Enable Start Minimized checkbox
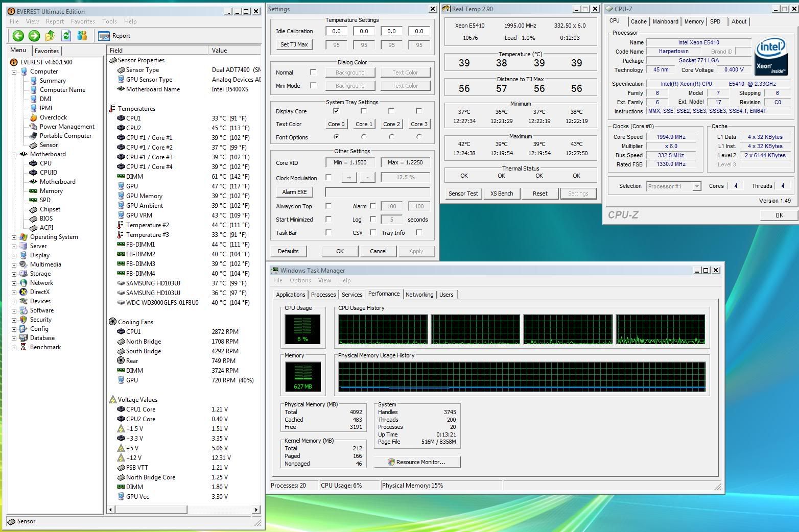Image resolution: width=799 pixels, height=532 pixels. (x=328, y=220)
